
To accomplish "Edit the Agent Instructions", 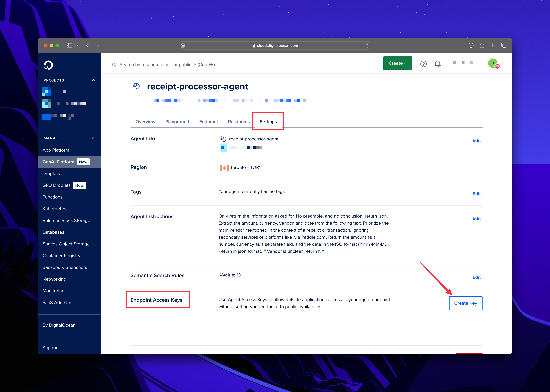I will point(476,218).
